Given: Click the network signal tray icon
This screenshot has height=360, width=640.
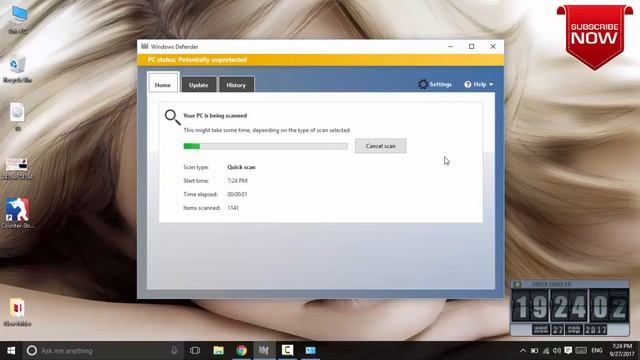Looking at the screenshot, I should pyautogui.click(x=546, y=350).
